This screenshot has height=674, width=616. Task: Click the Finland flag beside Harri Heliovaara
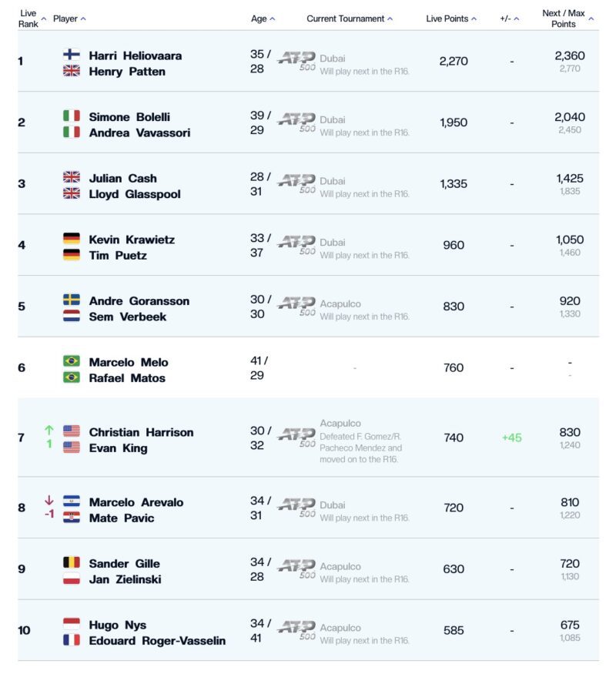tap(72, 54)
